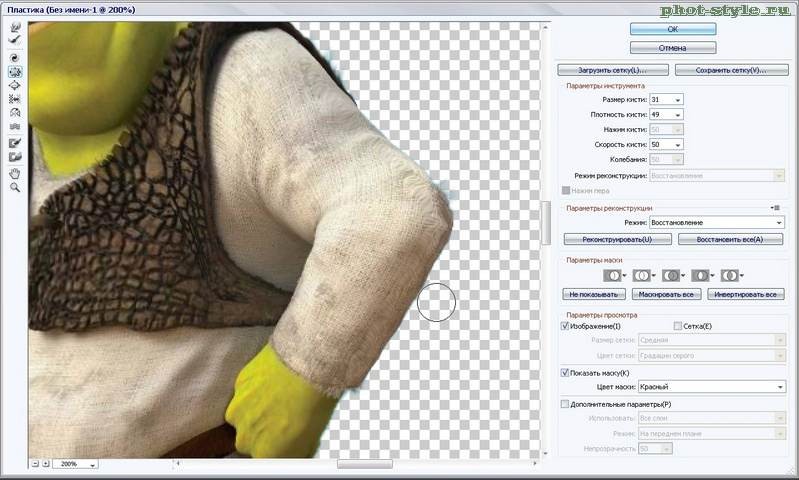799x480 pixels.
Task: Select the Pucker tool
Action: coord(15,72)
